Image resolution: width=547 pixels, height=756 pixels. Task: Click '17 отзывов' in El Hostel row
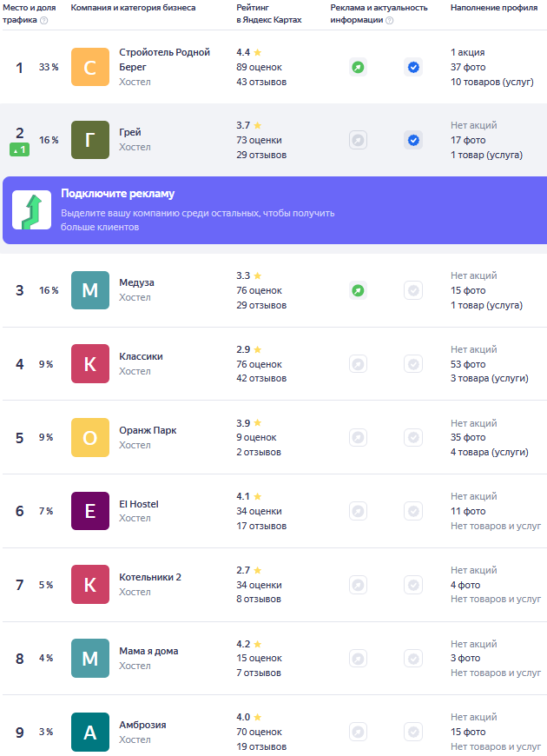(x=261, y=526)
